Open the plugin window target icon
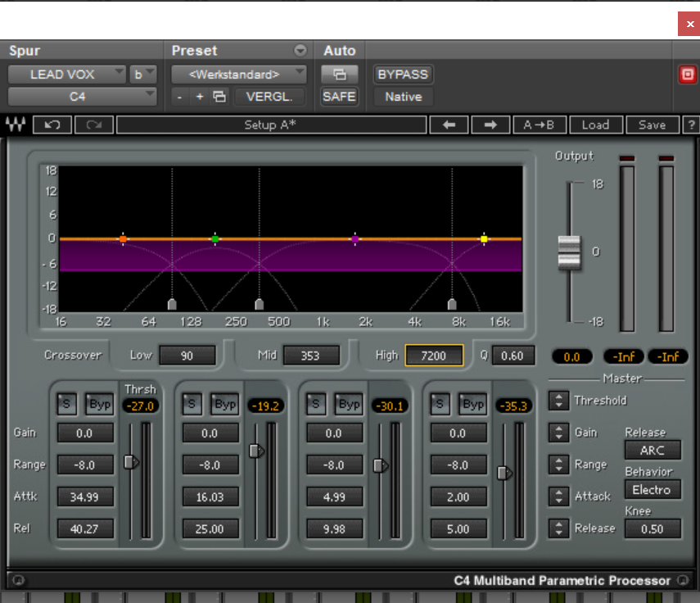The width and height of the screenshot is (700, 603). [339, 75]
